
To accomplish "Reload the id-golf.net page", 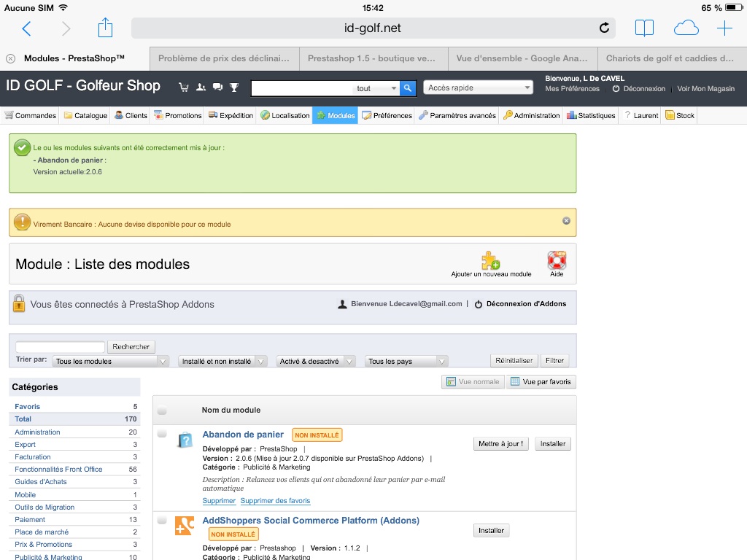I will click(604, 28).
